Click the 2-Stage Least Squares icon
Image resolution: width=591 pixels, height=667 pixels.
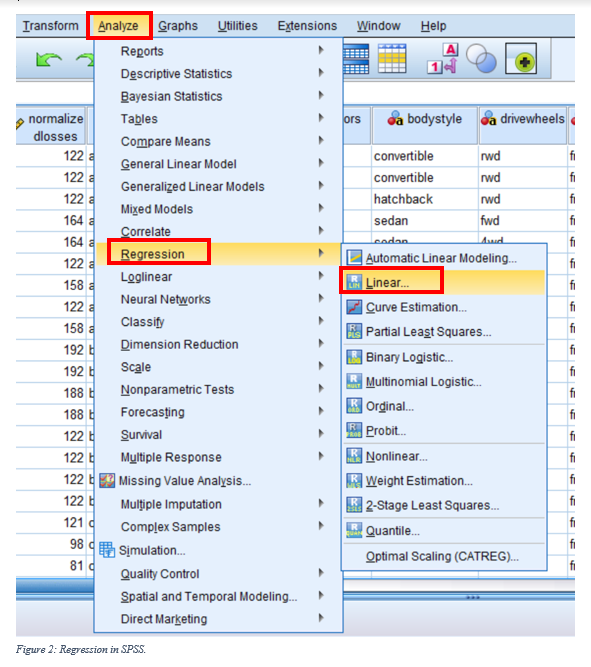(x=354, y=505)
